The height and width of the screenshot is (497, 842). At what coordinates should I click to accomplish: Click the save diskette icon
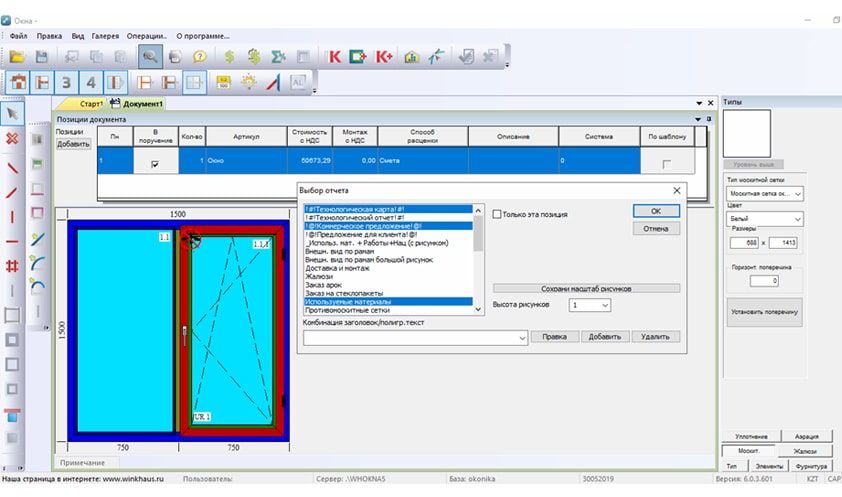(41, 57)
